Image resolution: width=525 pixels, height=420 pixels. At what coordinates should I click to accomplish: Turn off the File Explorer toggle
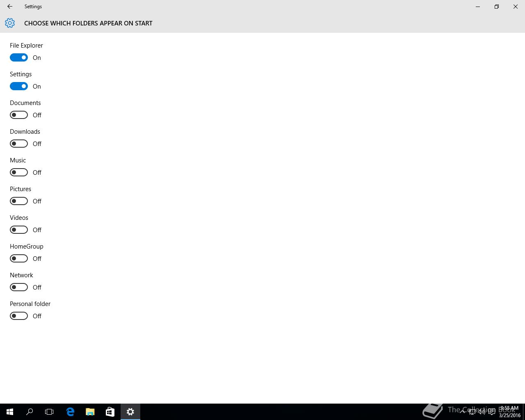tap(19, 57)
